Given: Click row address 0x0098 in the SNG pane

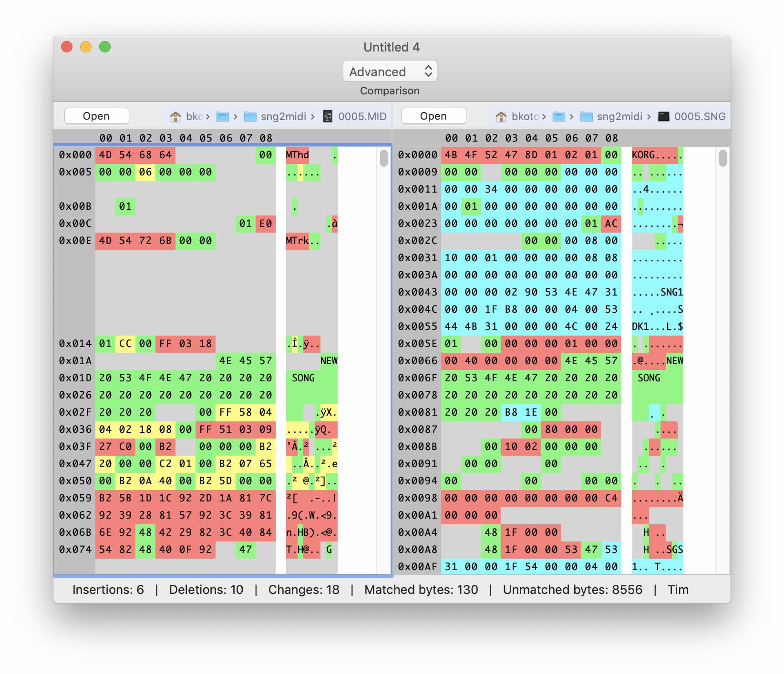Looking at the screenshot, I should (x=418, y=498).
